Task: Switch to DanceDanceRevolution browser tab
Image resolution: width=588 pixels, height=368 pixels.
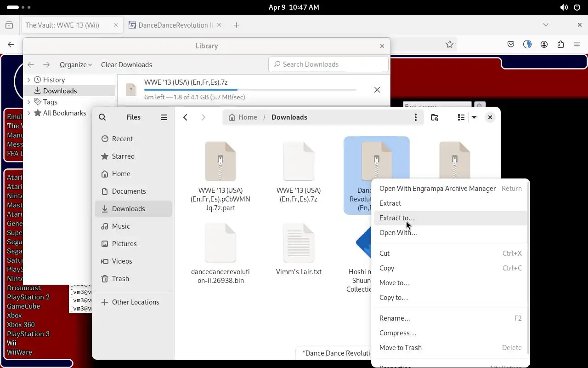Action: point(176,25)
